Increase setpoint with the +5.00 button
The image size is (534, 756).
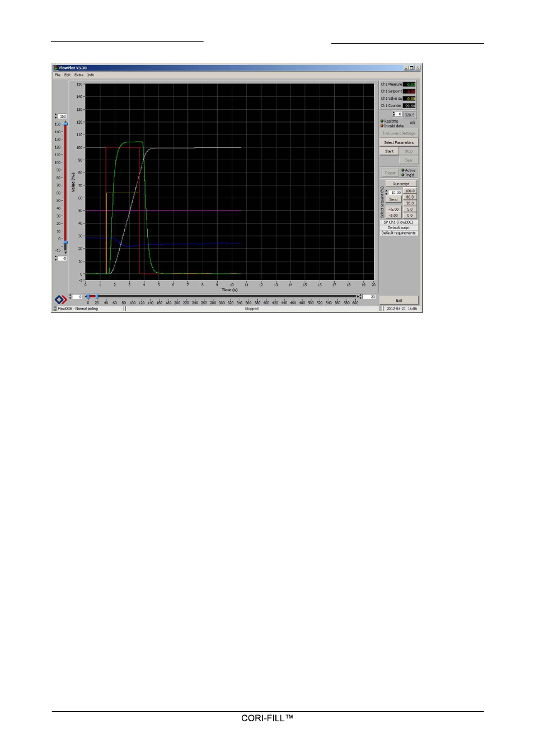point(394,209)
